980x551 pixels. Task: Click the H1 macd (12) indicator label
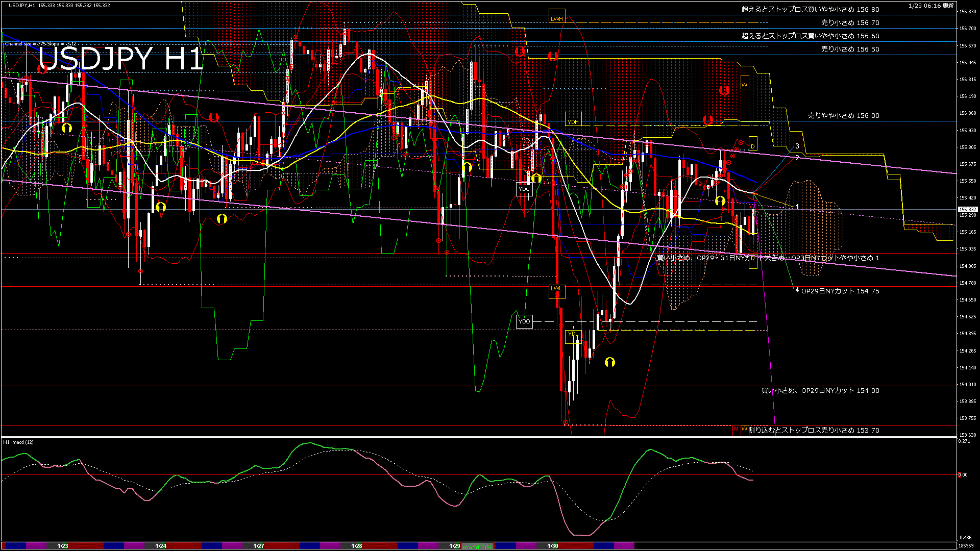[x=18, y=442]
